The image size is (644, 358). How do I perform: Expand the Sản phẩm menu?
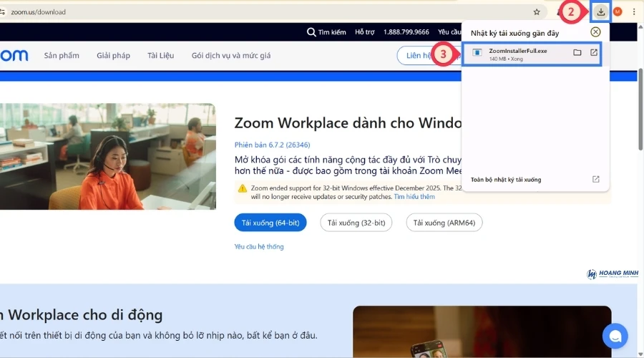click(x=62, y=56)
